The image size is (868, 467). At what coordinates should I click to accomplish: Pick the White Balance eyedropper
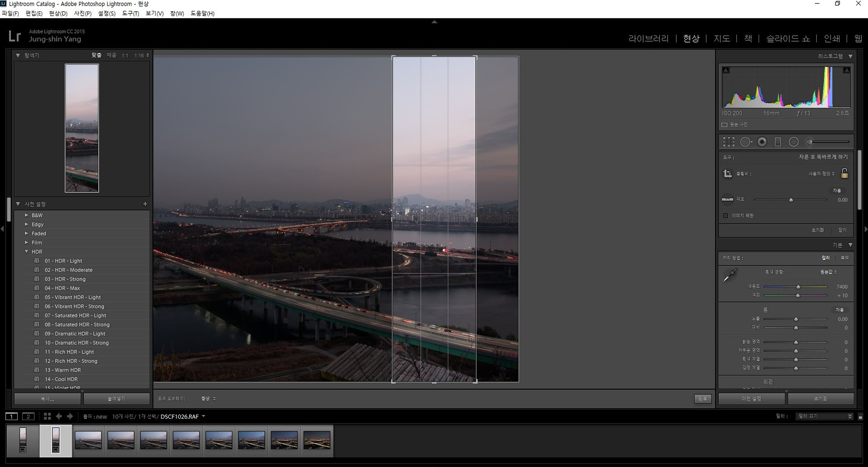coord(730,275)
